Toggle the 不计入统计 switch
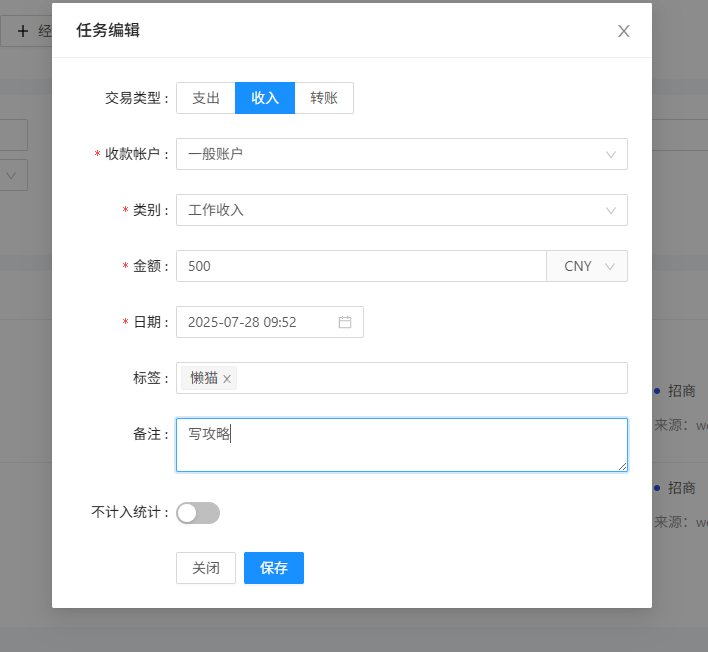 pos(198,513)
